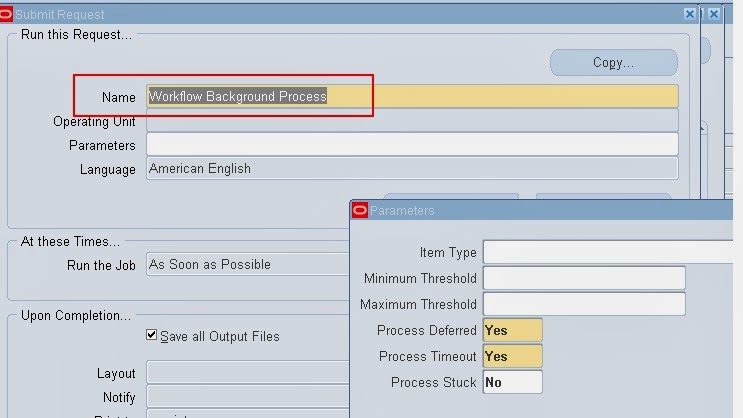Click the Operating Unit field
The width and height of the screenshot is (743, 418).
[412, 120]
